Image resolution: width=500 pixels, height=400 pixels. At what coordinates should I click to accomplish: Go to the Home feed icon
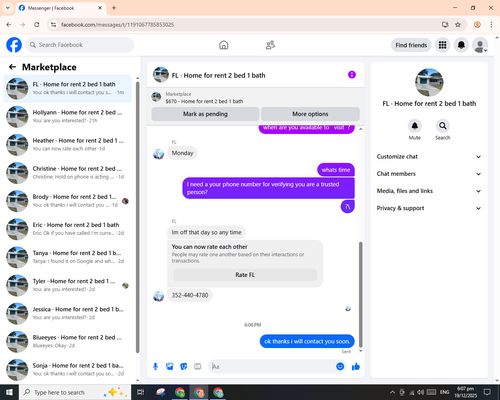[224, 45]
